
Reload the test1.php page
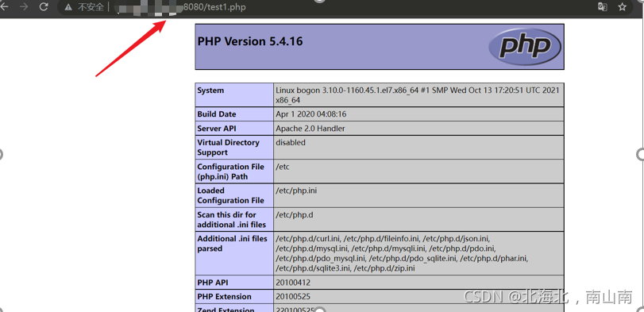click(44, 6)
